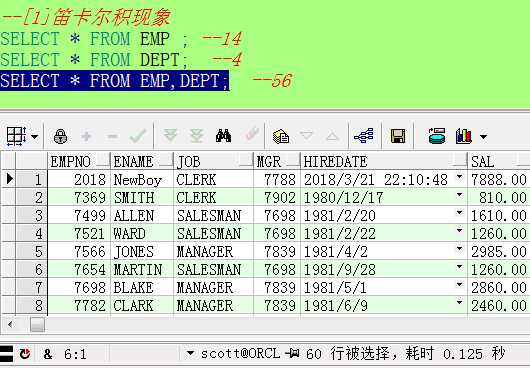Open the dropdown arrow beside the chart icon

483,137
